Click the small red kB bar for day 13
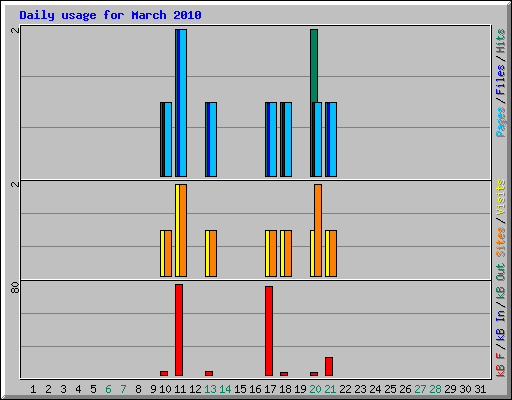Viewport: 512px width, 400px height. tap(209, 373)
